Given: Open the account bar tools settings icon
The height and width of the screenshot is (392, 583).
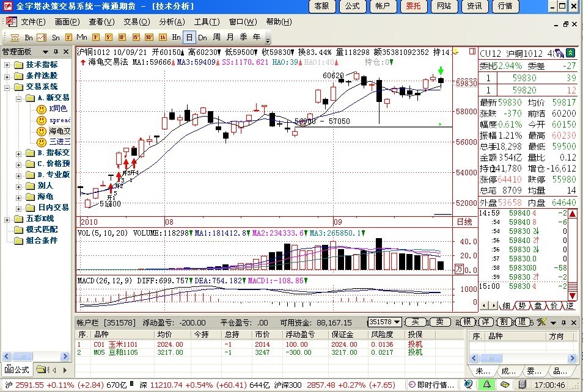Looking at the screenshot, I should point(541,322).
